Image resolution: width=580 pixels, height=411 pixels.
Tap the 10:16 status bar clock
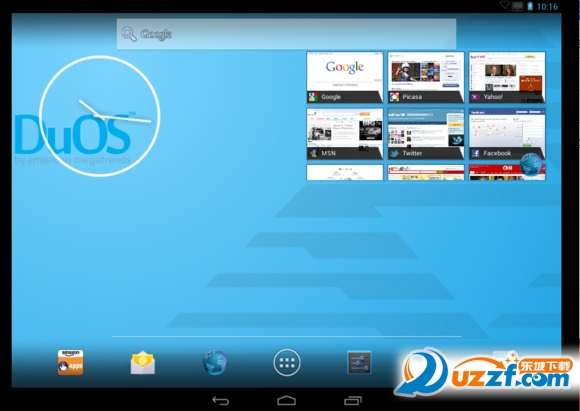pos(547,7)
